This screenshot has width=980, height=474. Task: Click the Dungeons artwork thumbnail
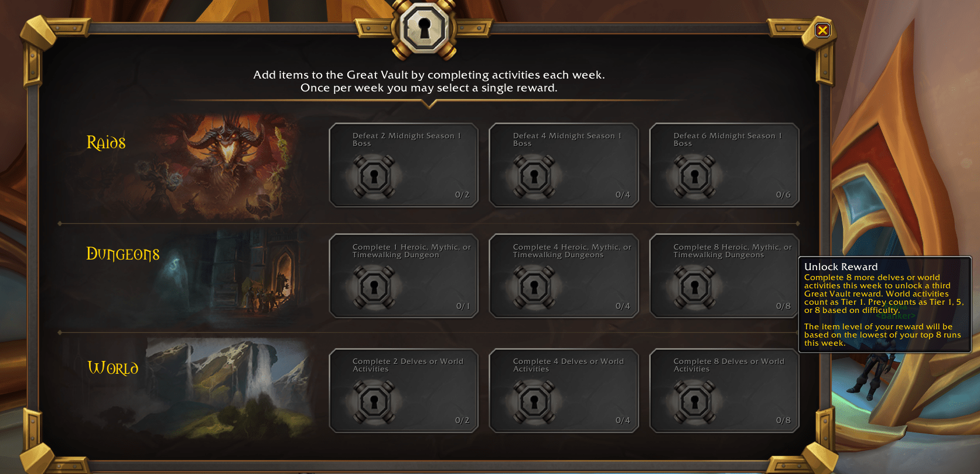coord(234,278)
